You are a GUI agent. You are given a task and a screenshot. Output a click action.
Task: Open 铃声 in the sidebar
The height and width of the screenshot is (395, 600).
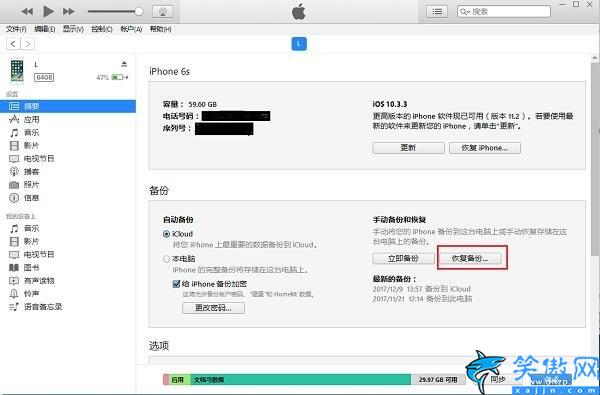pos(31,294)
